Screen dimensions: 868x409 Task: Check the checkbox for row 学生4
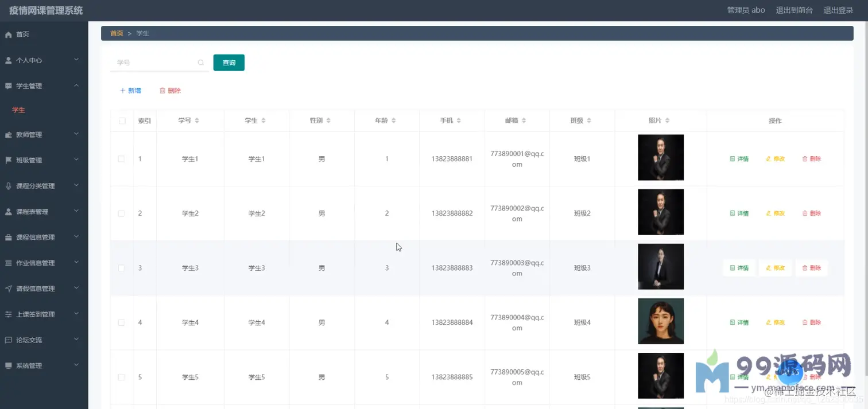point(121,322)
